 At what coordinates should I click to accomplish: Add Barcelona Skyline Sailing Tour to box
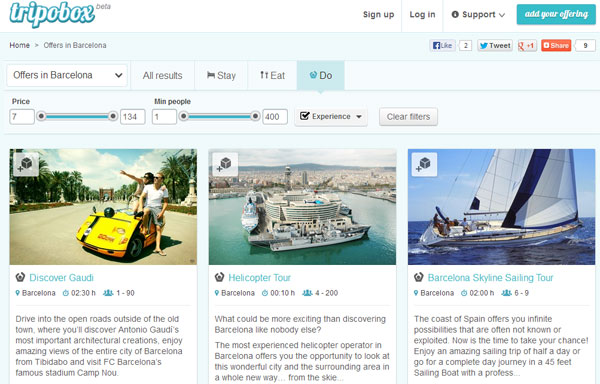(x=424, y=164)
